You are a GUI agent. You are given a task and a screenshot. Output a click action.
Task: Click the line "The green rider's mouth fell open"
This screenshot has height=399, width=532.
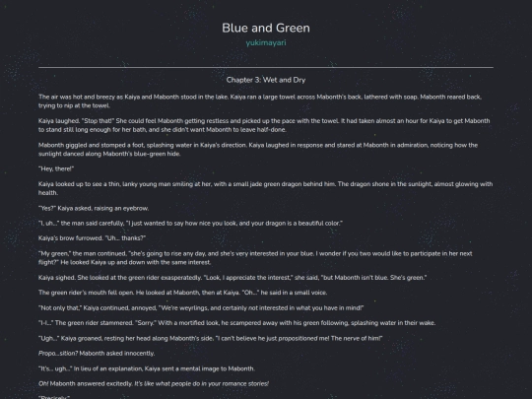pos(182,293)
